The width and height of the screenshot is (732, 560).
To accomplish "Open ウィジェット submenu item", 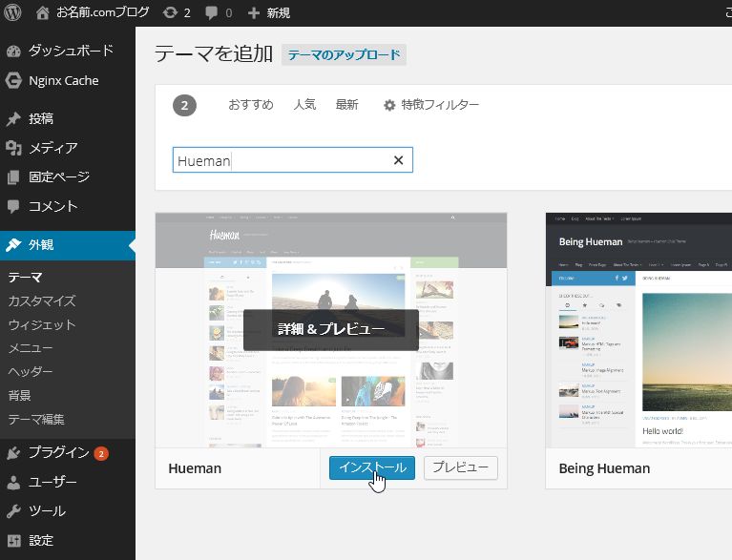I will (x=42, y=324).
